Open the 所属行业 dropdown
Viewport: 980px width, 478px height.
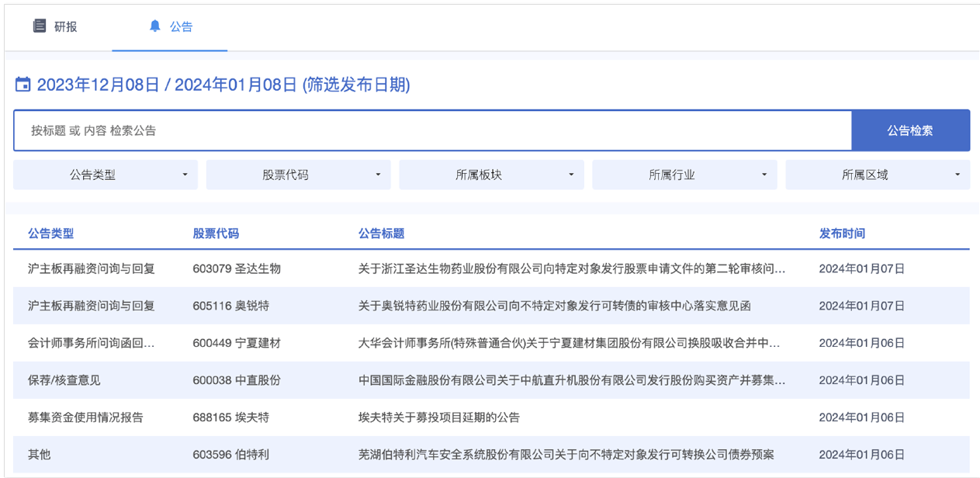684,175
